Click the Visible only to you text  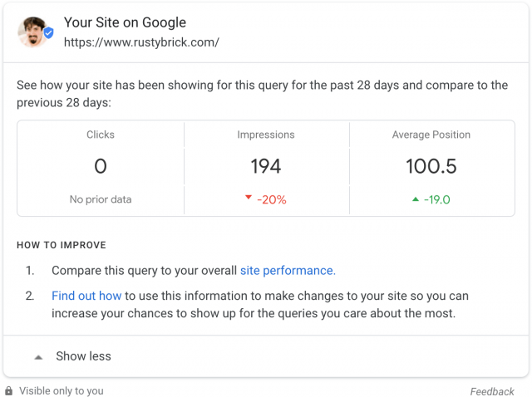(x=61, y=391)
